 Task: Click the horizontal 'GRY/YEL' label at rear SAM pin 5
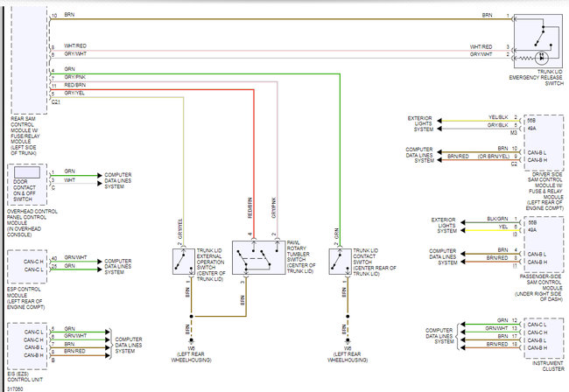[x=74, y=93]
